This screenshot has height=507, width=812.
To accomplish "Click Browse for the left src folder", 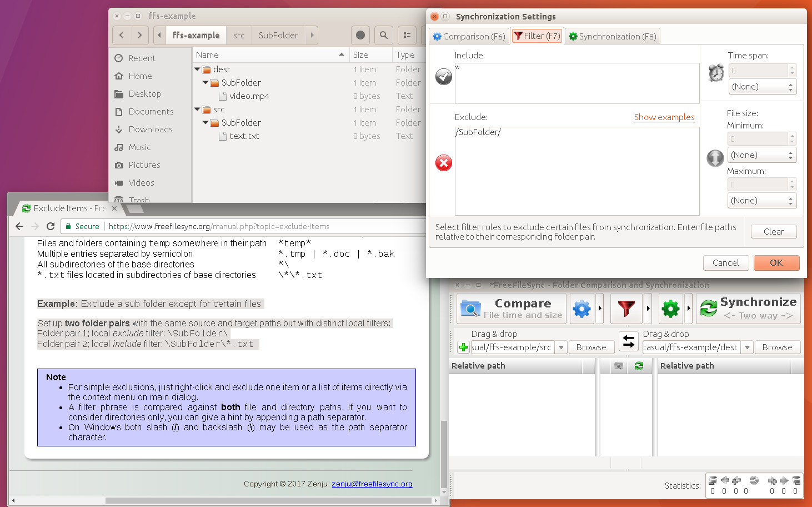I will 591,347.
